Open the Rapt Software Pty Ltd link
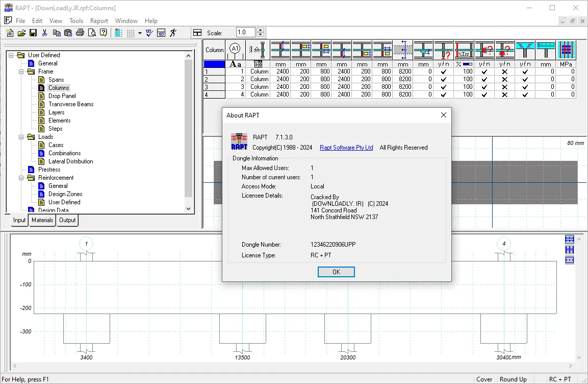The height and width of the screenshot is (384, 588). click(346, 148)
